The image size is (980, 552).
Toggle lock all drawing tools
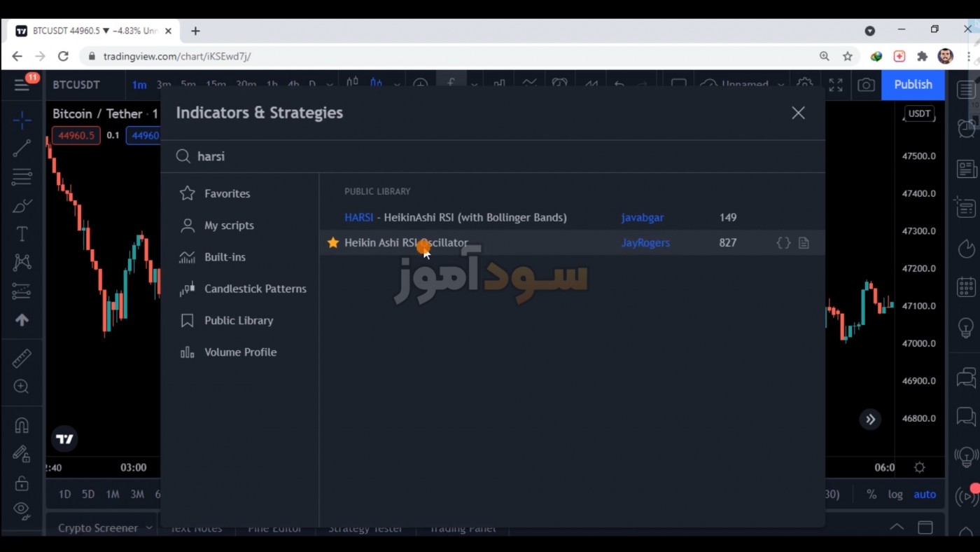pyautogui.click(x=22, y=483)
